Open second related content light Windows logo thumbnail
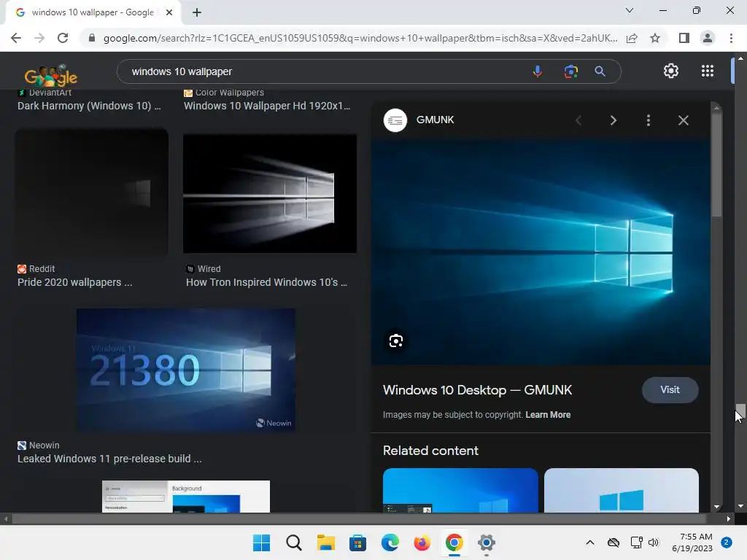This screenshot has width=747, height=560. click(622, 491)
